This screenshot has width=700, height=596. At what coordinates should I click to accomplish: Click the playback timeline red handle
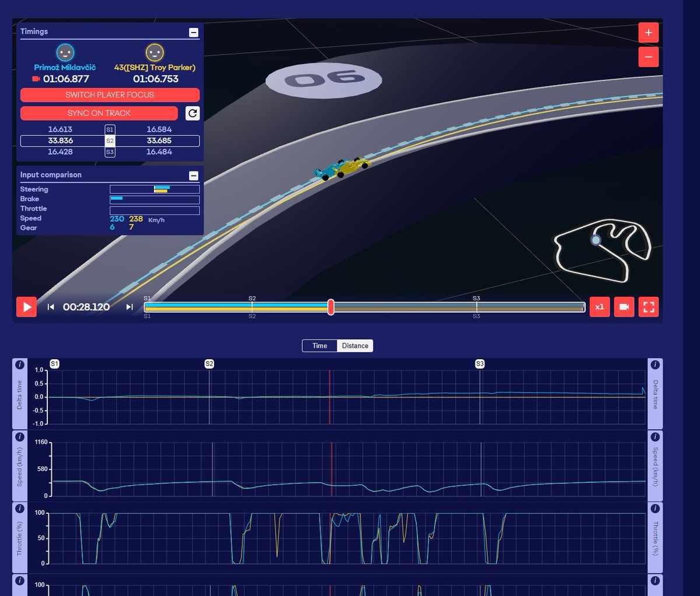click(331, 307)
